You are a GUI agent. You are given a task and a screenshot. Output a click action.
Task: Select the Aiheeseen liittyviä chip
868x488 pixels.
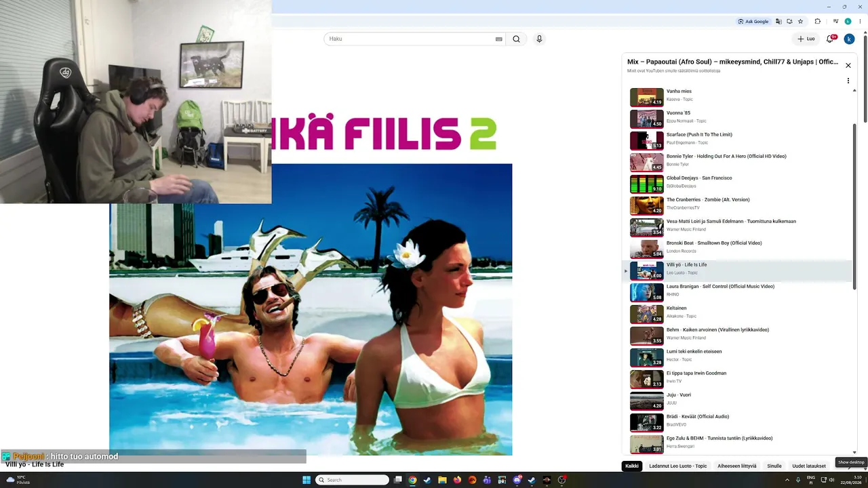(737, 466)
